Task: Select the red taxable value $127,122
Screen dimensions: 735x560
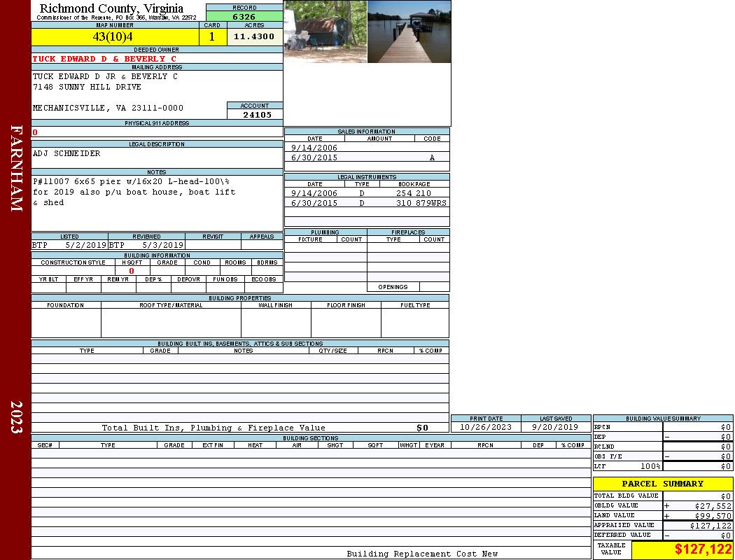Action: click(703, 549)
